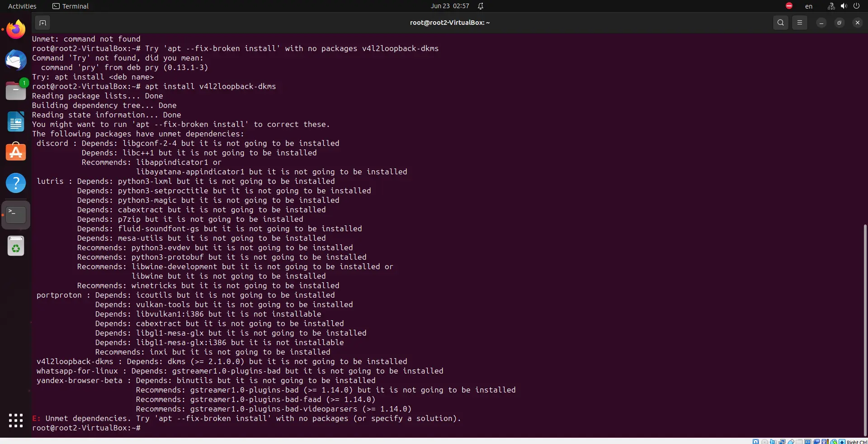This screenshot has height=444, width=868.
Task: Open Thunderbird mail from the dock
Action: (16, 60)
